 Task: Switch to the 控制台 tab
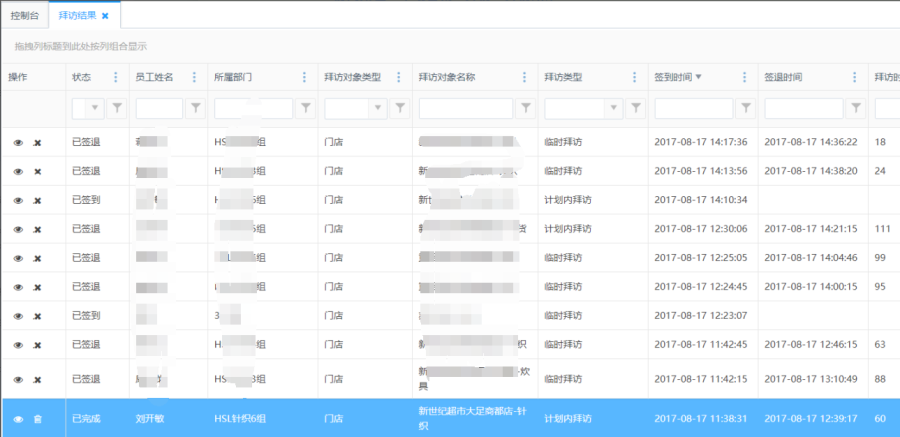[x=25, y=15]
